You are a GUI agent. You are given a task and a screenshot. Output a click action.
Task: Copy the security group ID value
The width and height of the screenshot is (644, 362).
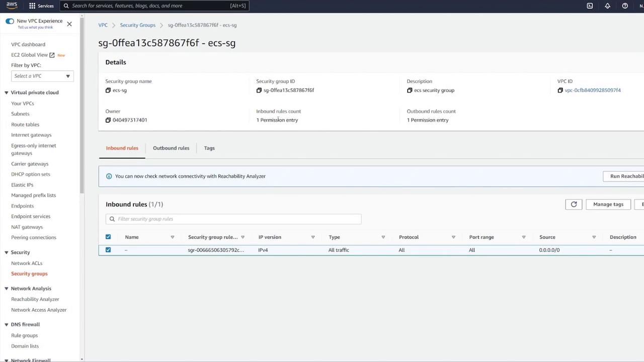click(x=259, y=90)
